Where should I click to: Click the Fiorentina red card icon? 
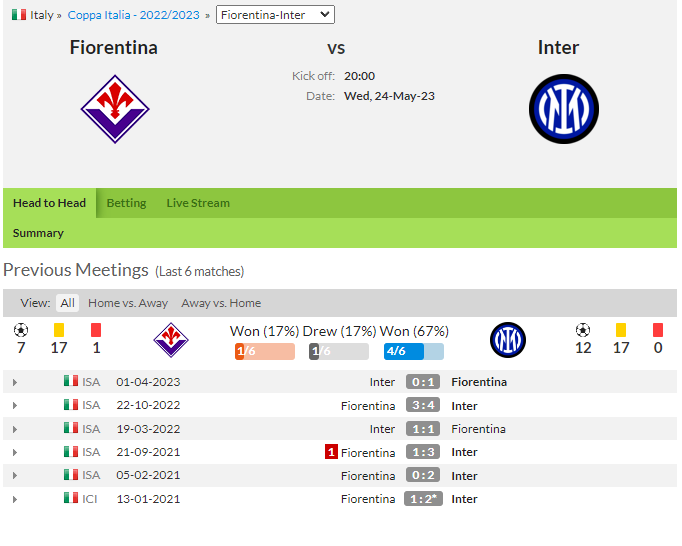(96, 330)
